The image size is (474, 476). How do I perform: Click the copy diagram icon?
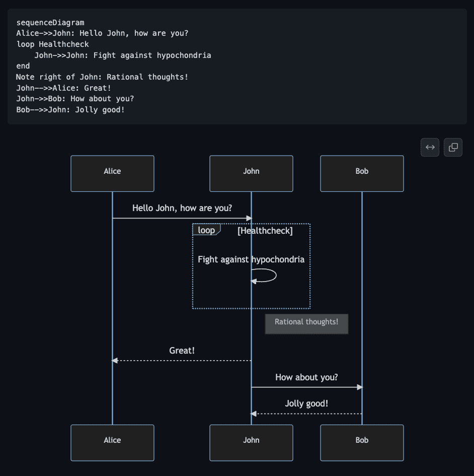(453, 147)
